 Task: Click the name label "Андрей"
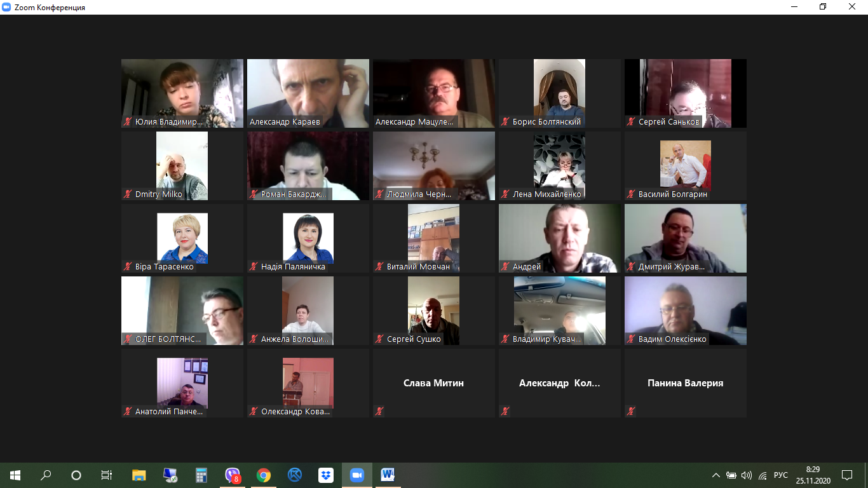(527, 267)
